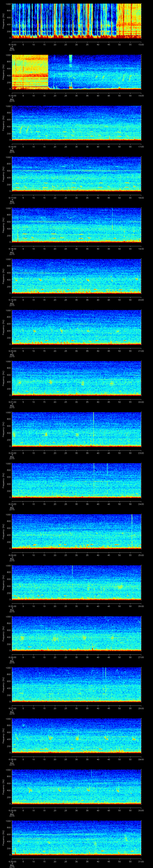Click the 'Frequency (Hz)' axis label of the 6:14:00 panel
This screenshot has height=868, width=153.
pos(3,21)
